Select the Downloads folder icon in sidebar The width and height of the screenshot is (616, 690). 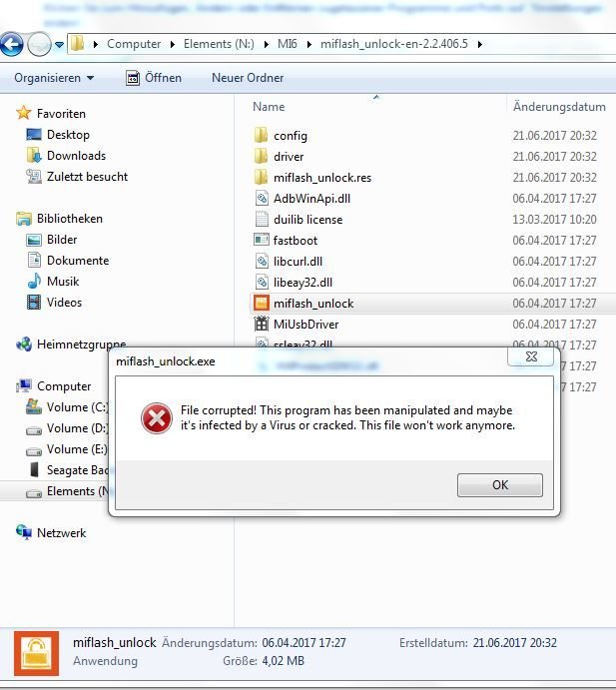coord(34,156)
